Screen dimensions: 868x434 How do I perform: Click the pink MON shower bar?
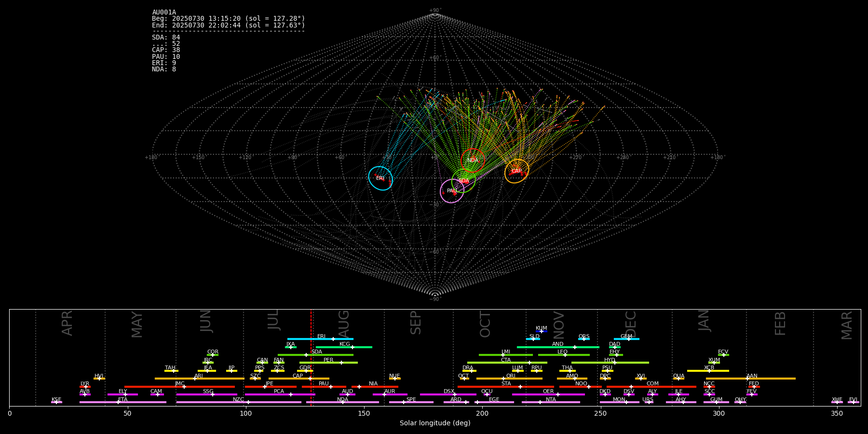[x=619, y=402]
